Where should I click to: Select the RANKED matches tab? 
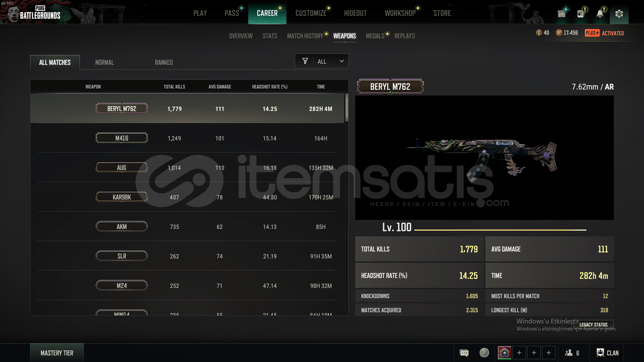pos(164,62)
